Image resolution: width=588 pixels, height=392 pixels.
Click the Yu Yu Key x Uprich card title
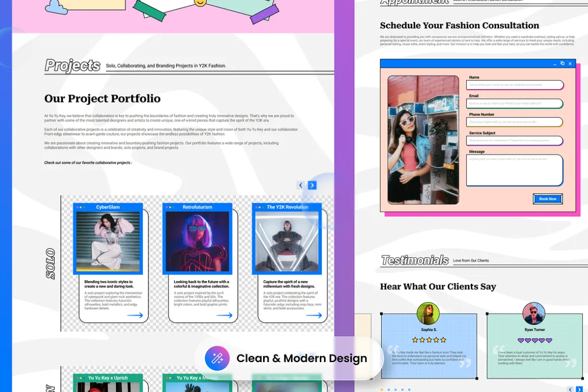(x=108, y=378)
